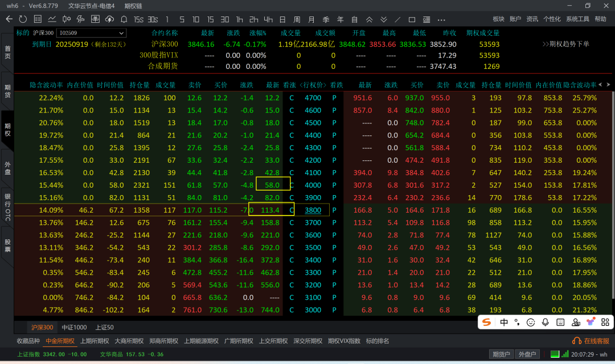Click the Sogou S logo icon
Screen dimensions: 615x364
pos(487,322)
